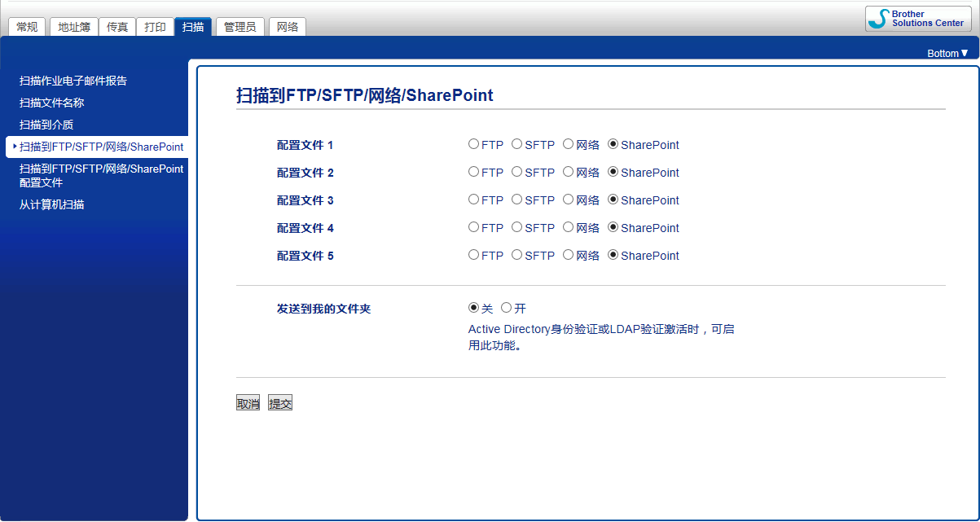The width and height of the screenshot is (980, 522).
Task: Select SharePoint for 配置文件 5
Action: [x=613, y=256]
